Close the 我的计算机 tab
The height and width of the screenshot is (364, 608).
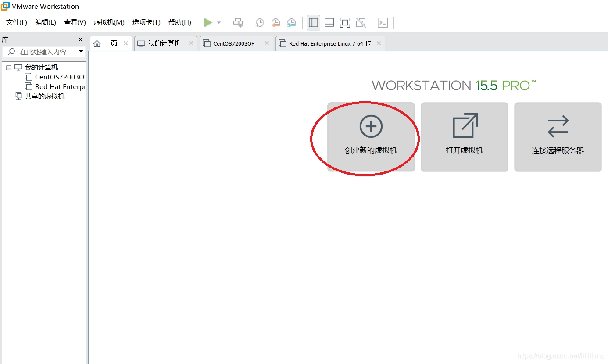[x=191, y=43]
